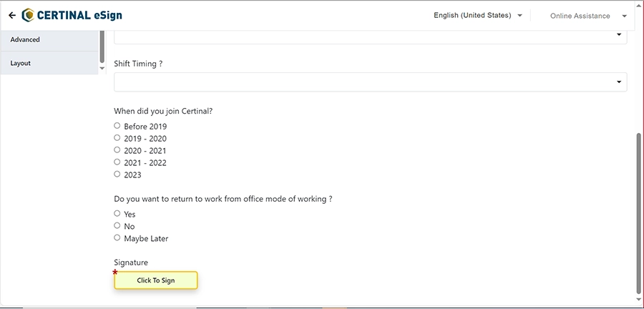Screen dimensions: 644x309
Task: Select the 2021 - 2022 radio option
Action: (x=117, y=162)
